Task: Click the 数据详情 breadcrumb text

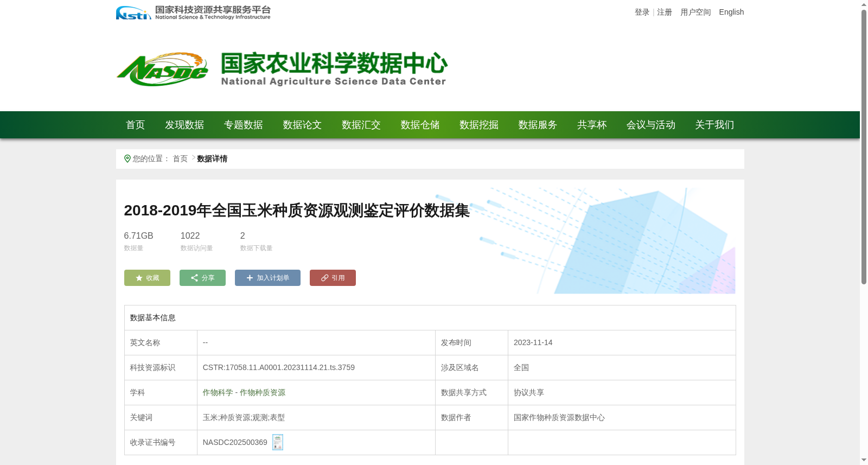Action: coord(212,158)
